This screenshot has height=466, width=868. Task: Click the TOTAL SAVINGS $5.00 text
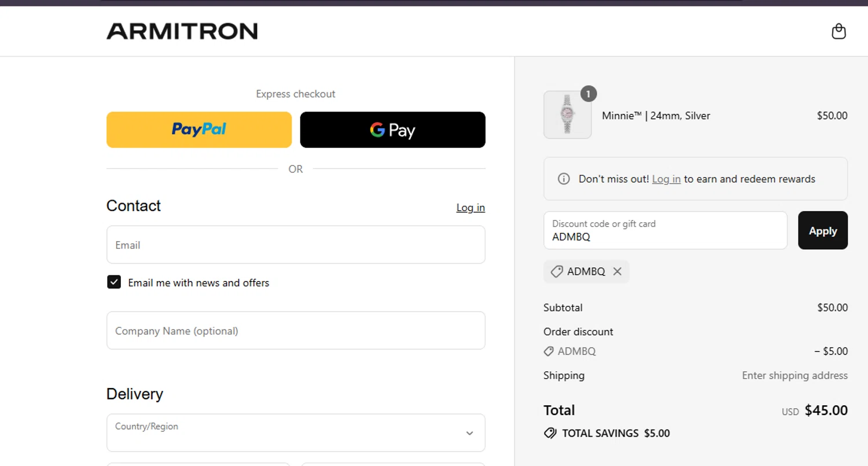(x=616, y=433)
